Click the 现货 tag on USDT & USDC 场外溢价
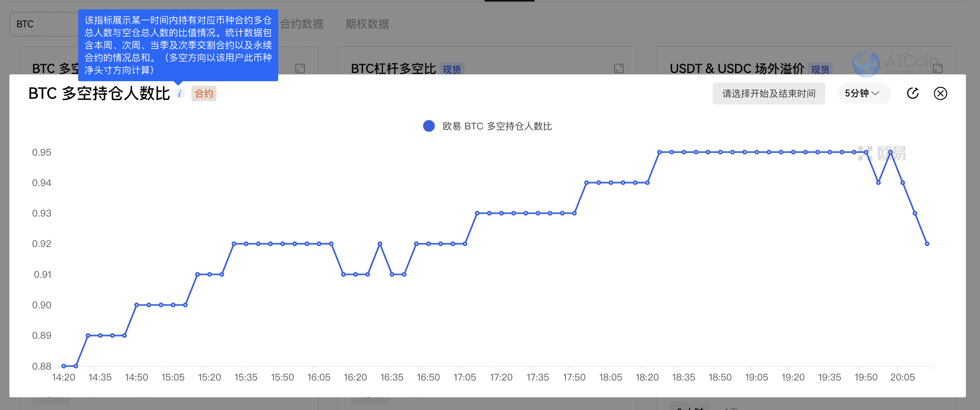The image size is (980, 410). (820, 69)
